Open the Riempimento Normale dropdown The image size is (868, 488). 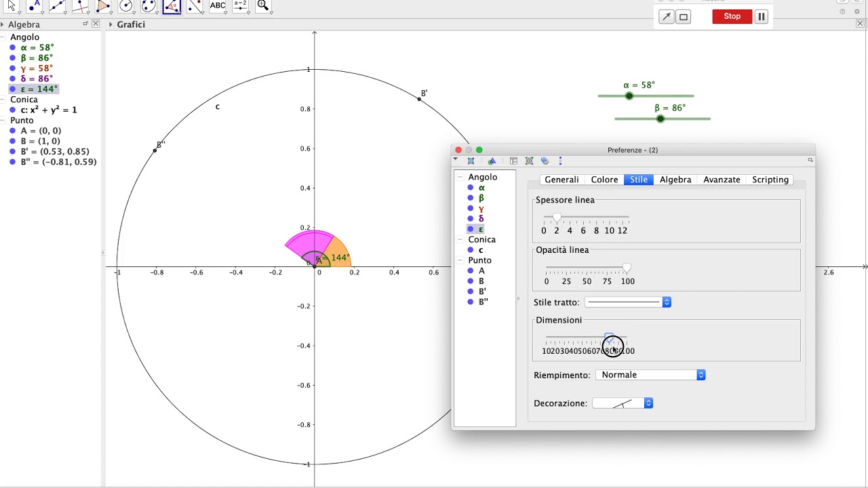click(650, 375)
